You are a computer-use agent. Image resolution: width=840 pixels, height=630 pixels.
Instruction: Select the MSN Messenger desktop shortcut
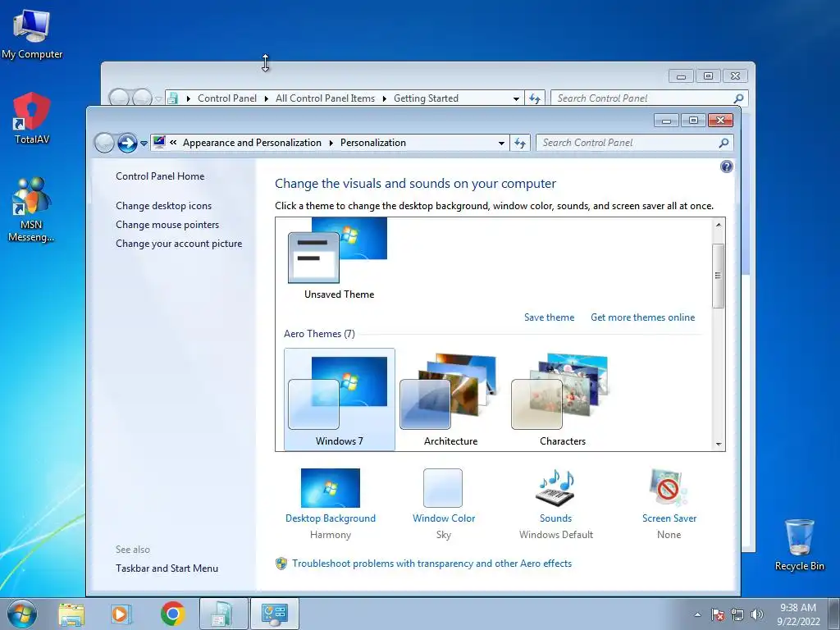tap(31, 210)
